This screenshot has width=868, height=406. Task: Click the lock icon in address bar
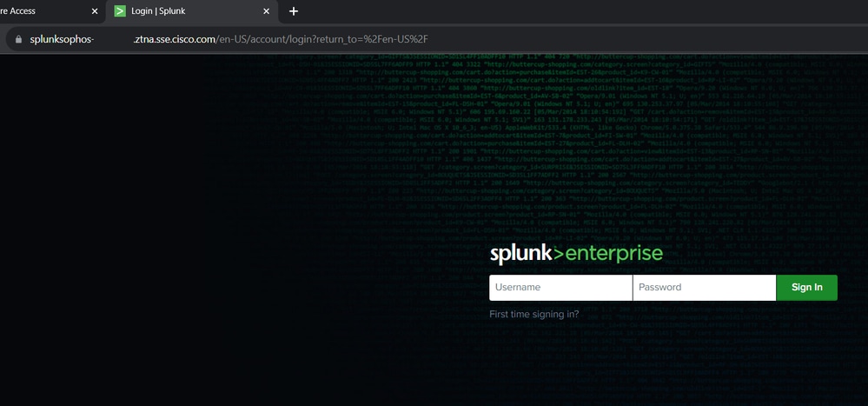pos(19,39)
